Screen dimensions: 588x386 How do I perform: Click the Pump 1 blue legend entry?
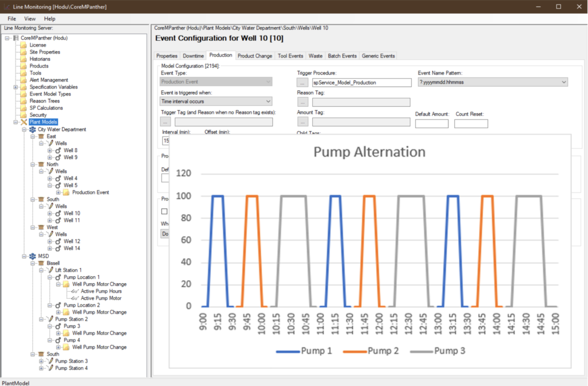pyautogui.click(x=304, y=351)
